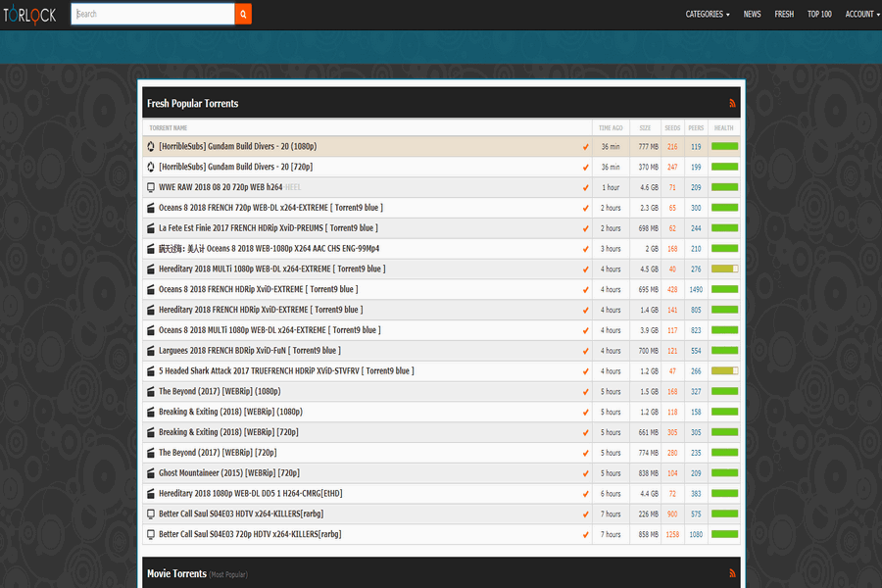Click movie icon beside Hereditary 2018 MULTi 1080p
The image size is (882, 588).
tap(151, 269)
